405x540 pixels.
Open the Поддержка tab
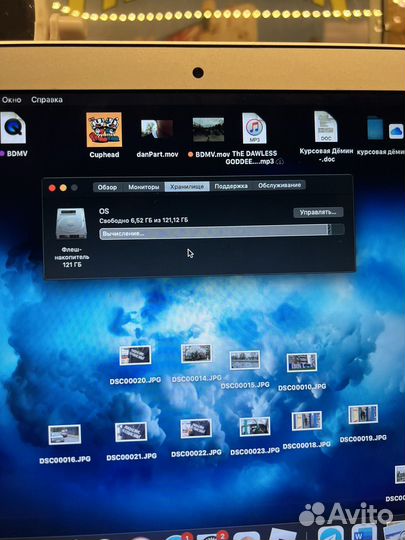pyautogui.click(x=231, y=186)
